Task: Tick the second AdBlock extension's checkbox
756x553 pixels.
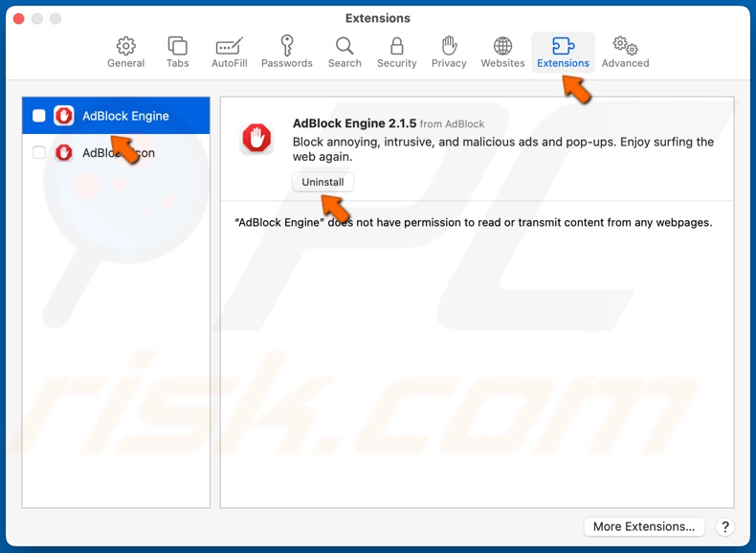Action: tap(39, 152)
